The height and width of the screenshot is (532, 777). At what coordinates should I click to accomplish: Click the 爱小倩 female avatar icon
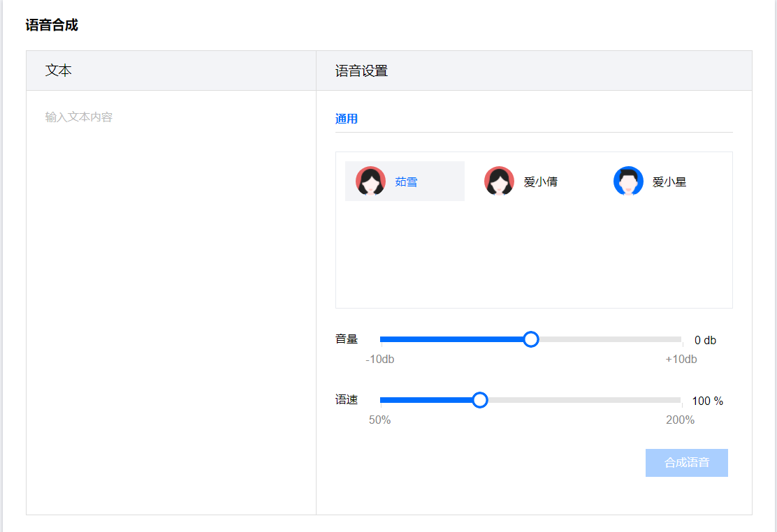[499, 182]
